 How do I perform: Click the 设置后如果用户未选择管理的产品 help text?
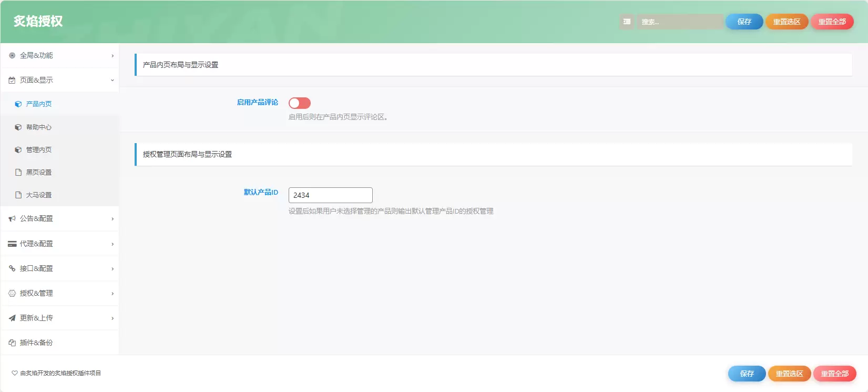point(391,211)
